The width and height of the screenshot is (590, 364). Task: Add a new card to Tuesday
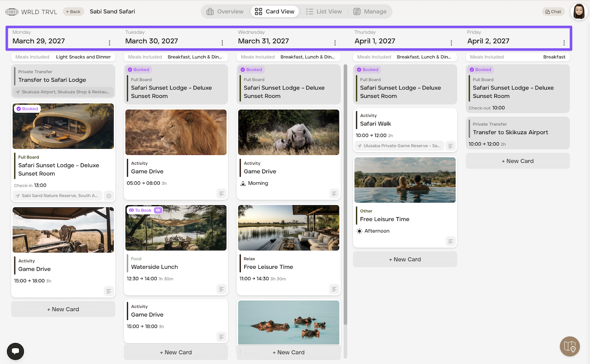[x=176, y=352]
